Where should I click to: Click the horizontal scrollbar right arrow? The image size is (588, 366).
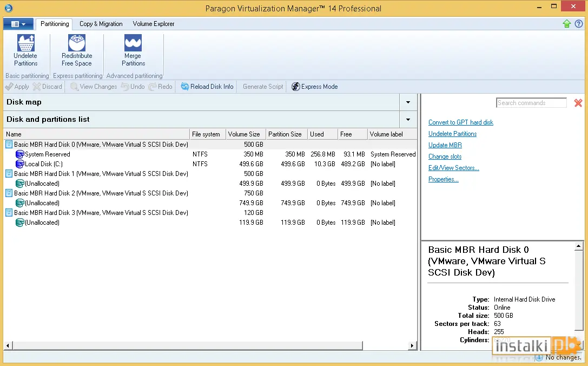point(412,346)
